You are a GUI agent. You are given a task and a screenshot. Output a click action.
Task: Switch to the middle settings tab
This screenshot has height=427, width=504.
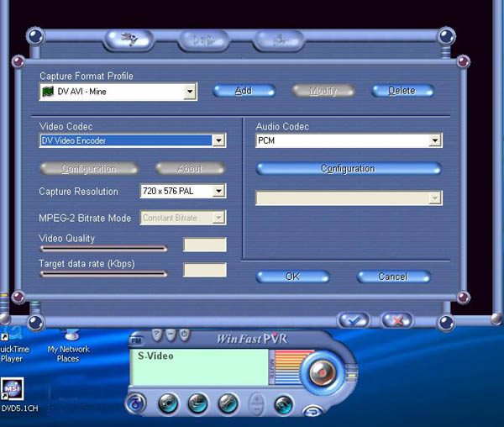203,40
